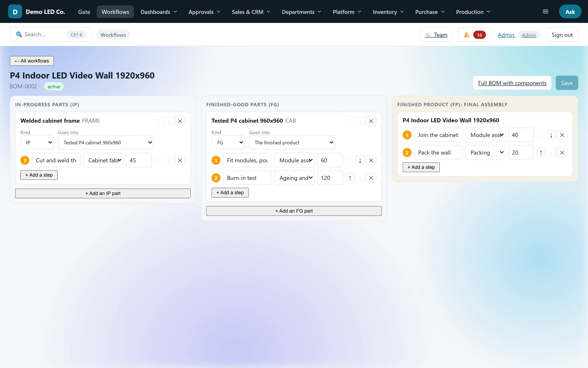The image size is (588, 368).
Task: Open the Sales & CRM menu
Action: 251,12
